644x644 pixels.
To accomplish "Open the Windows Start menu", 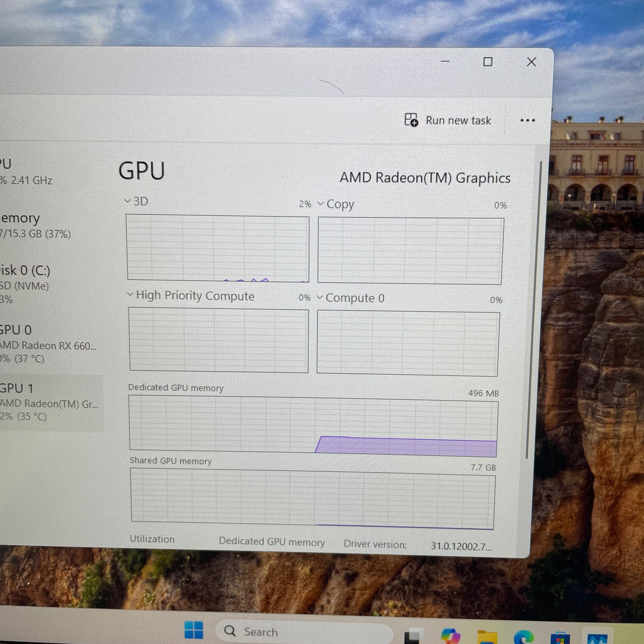I will pos(194,630).
